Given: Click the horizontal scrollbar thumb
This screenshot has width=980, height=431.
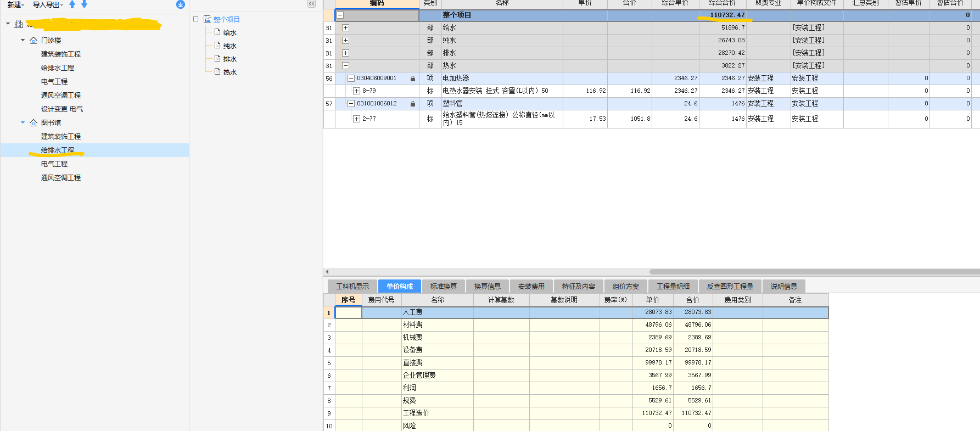Looking at the screenshot, I should [815, 272].
